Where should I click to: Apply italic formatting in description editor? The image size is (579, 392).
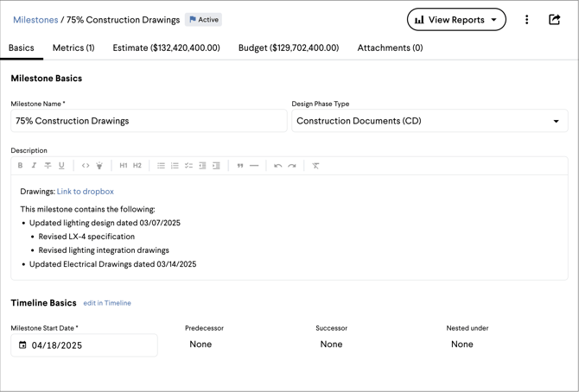(34, 166)
